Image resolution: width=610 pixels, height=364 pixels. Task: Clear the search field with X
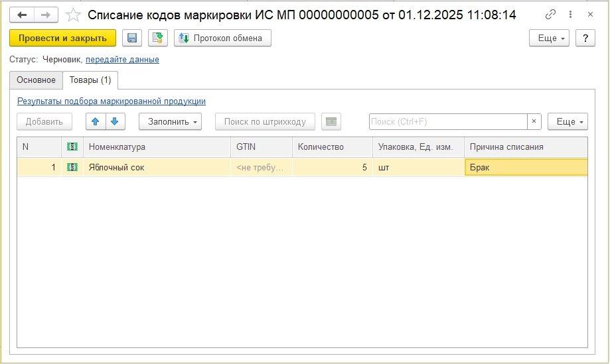534,121
